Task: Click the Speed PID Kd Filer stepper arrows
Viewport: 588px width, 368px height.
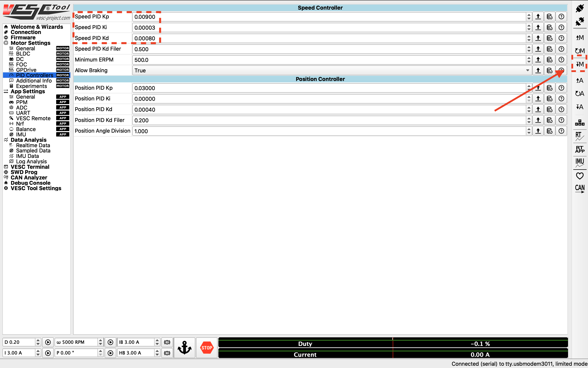Action: click(529, 49)
